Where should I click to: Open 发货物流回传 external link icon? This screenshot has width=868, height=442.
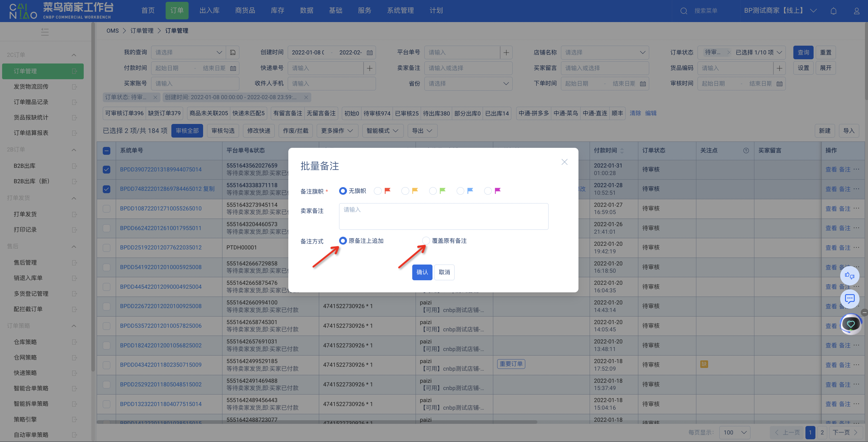[74, 87]
